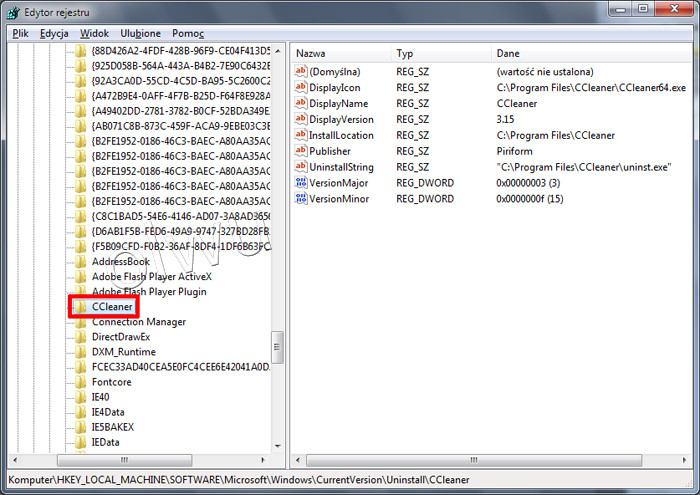Image resolution: width=700 pixels, height=495 pixels.
Task: Open the Plik menu
Action: point(20,33)
